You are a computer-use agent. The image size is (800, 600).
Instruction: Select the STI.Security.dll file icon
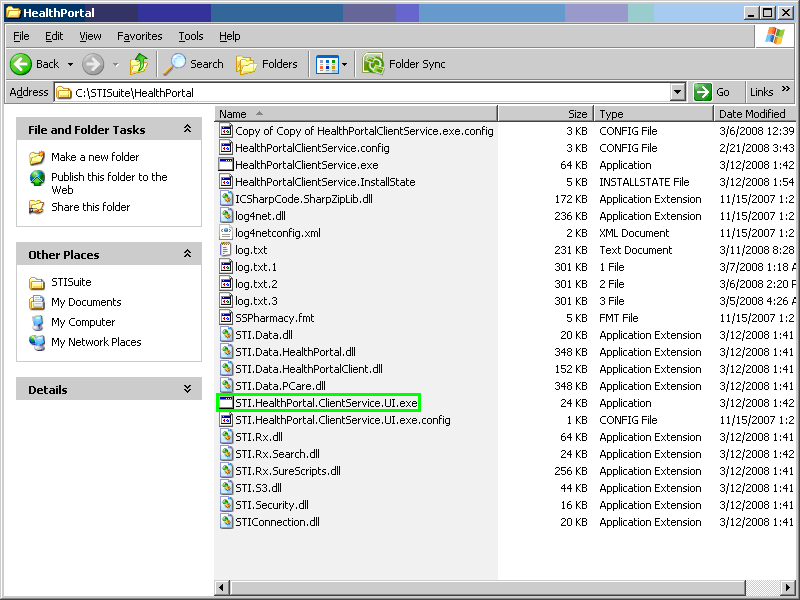[x=226, y=505]
